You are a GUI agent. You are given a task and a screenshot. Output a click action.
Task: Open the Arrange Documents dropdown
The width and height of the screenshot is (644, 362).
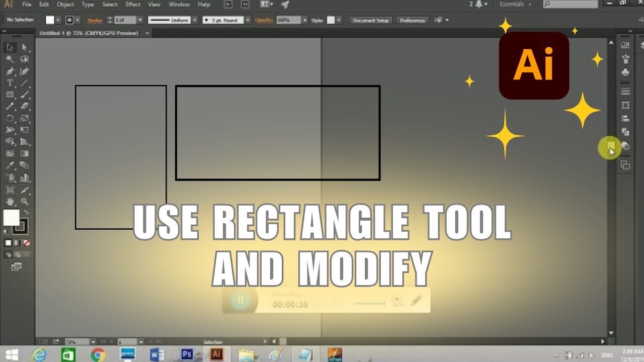(x=266, y=5)
